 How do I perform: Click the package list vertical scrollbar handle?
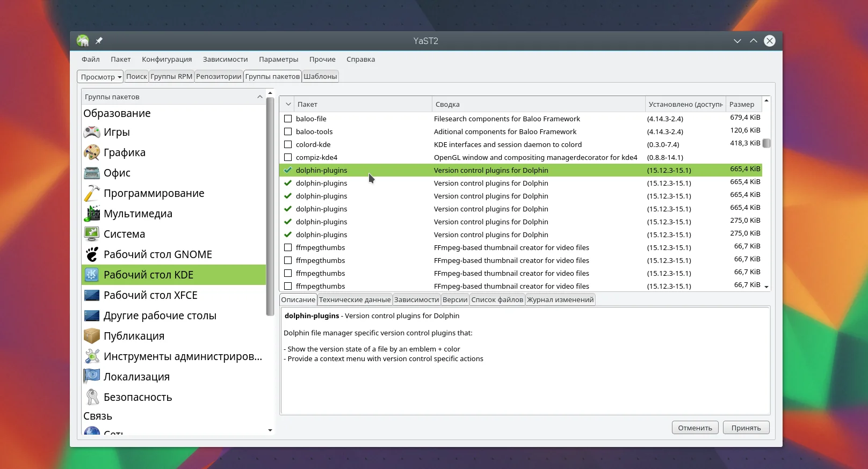pos(766,143)
